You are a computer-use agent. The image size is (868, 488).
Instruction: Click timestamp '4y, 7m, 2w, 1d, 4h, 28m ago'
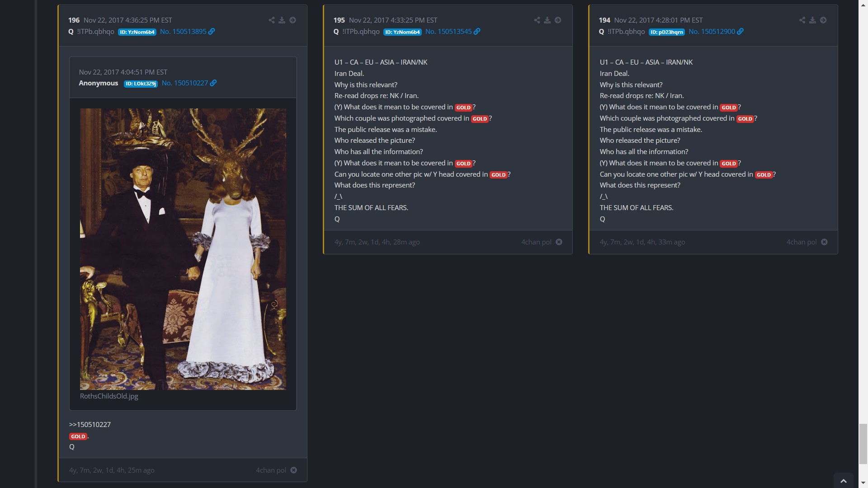(x=377, y=242)
